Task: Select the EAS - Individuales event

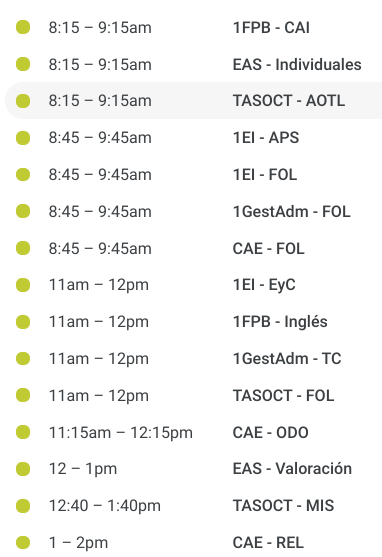Action: click(194, 65)
